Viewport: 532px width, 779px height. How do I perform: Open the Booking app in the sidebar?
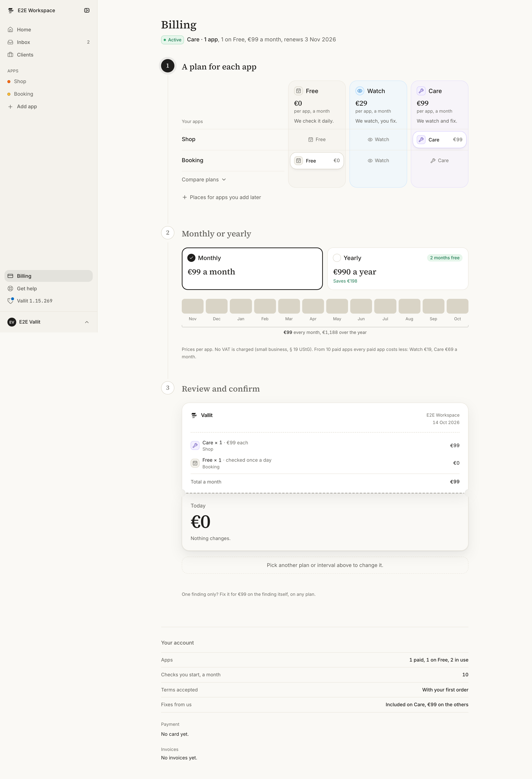click(49, 94)
